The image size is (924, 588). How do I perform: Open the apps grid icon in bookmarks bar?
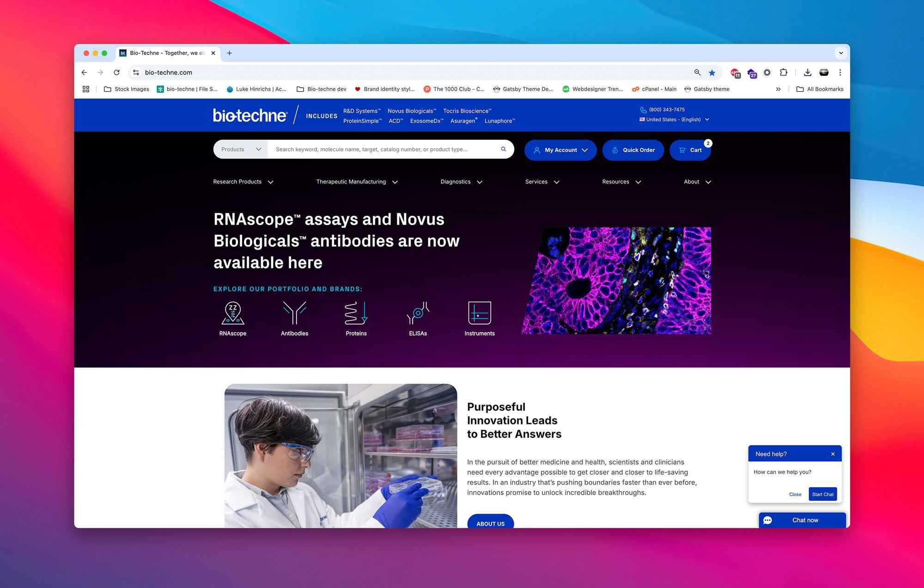(x=86, y=89)
